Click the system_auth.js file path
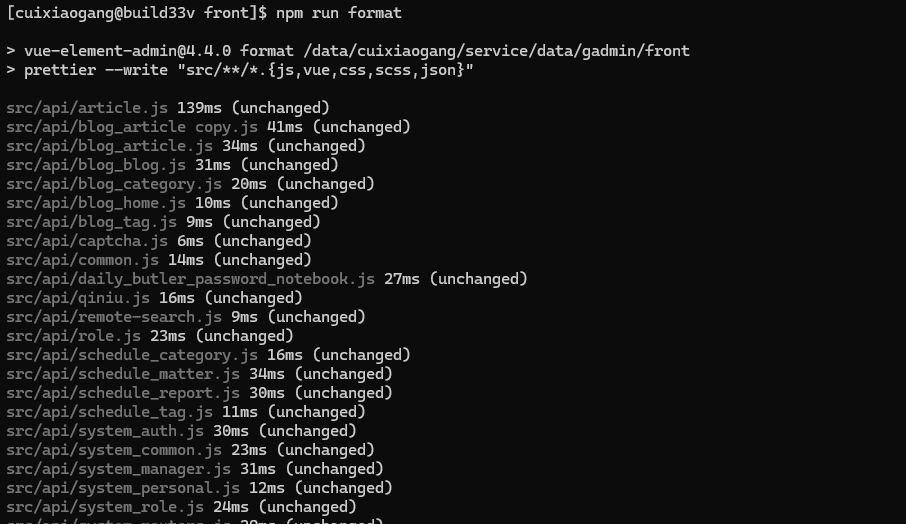The width and height of the screenshot is (906, 524). tap(105, 432)
